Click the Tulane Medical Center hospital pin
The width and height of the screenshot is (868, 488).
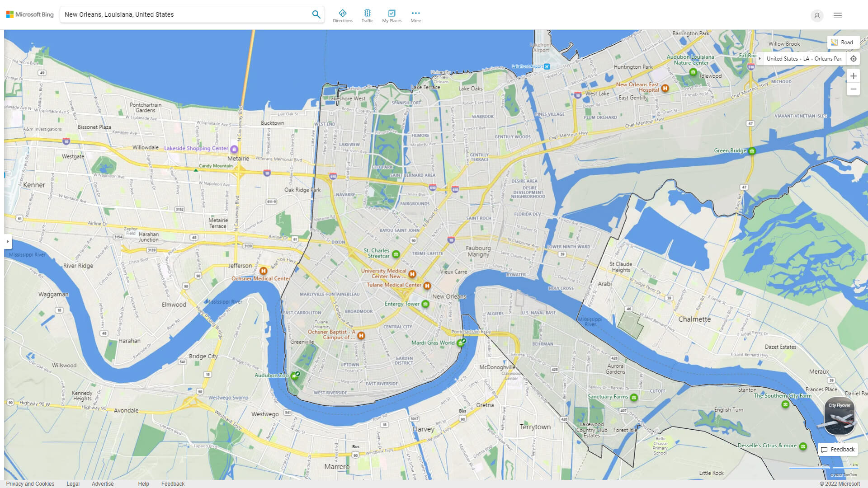coord(427,285)
